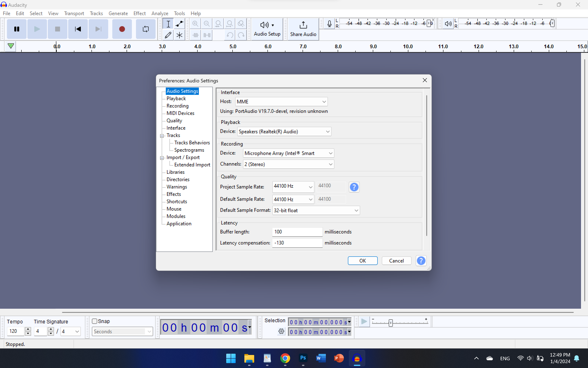Open the Default Sample Format dropdown

(316, 210)
